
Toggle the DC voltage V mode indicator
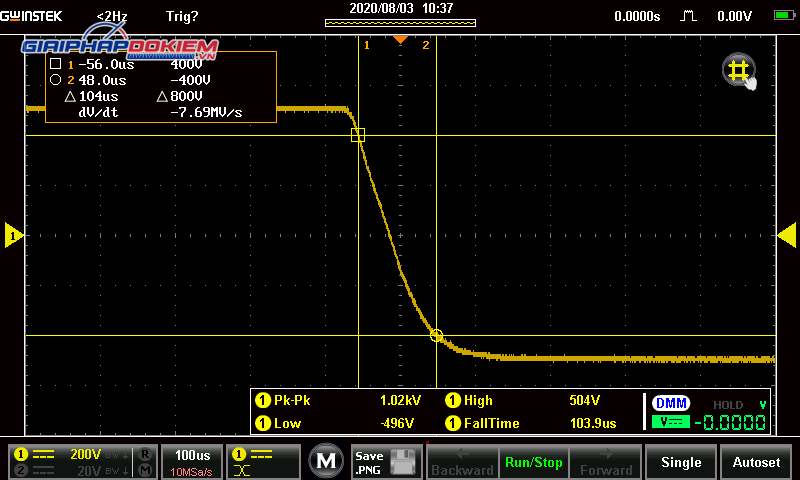pos(671,422)
